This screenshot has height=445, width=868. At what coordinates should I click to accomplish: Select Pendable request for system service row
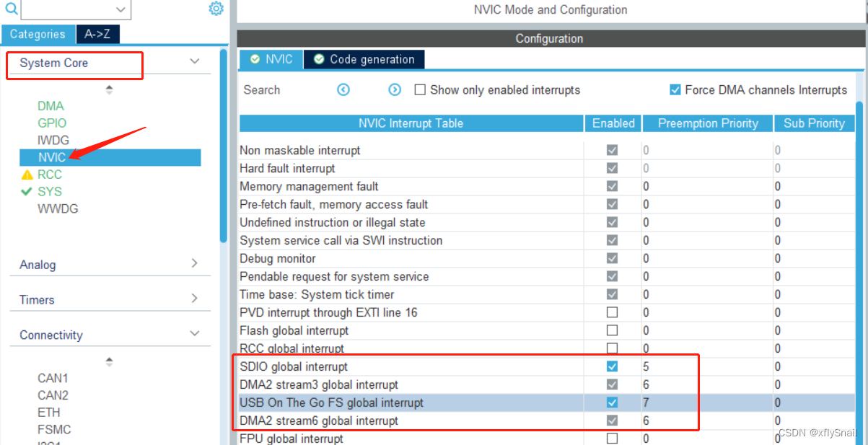[547, 276]
